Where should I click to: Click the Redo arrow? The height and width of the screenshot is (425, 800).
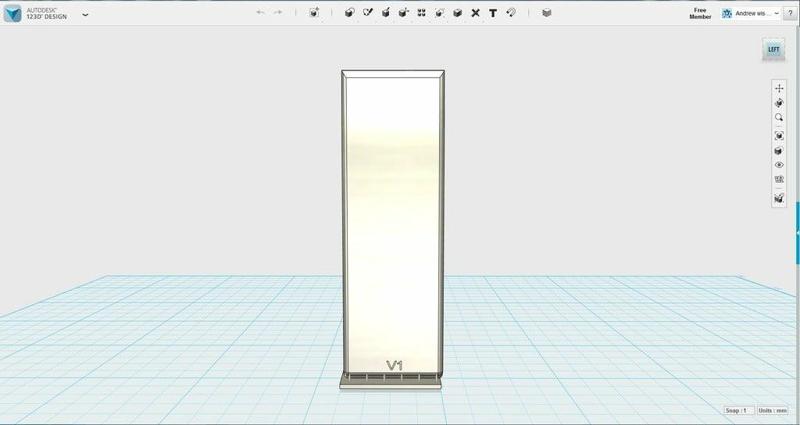coord(278,13)
